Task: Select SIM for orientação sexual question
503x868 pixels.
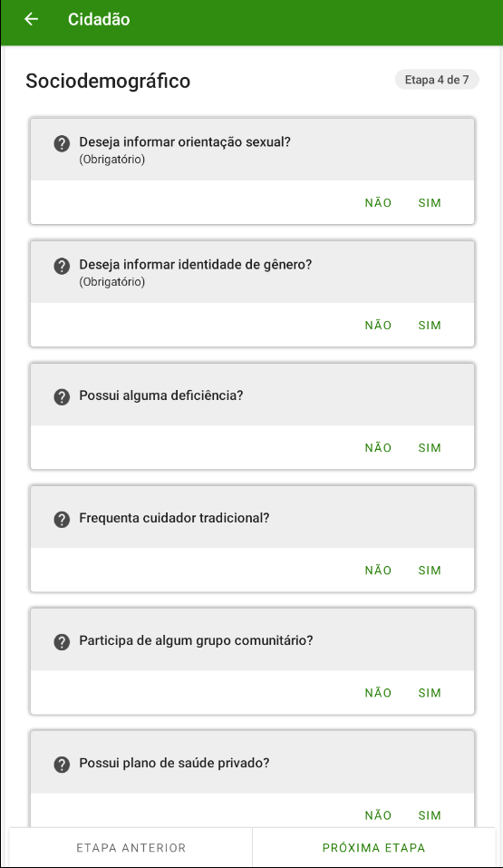Action: 430,203
